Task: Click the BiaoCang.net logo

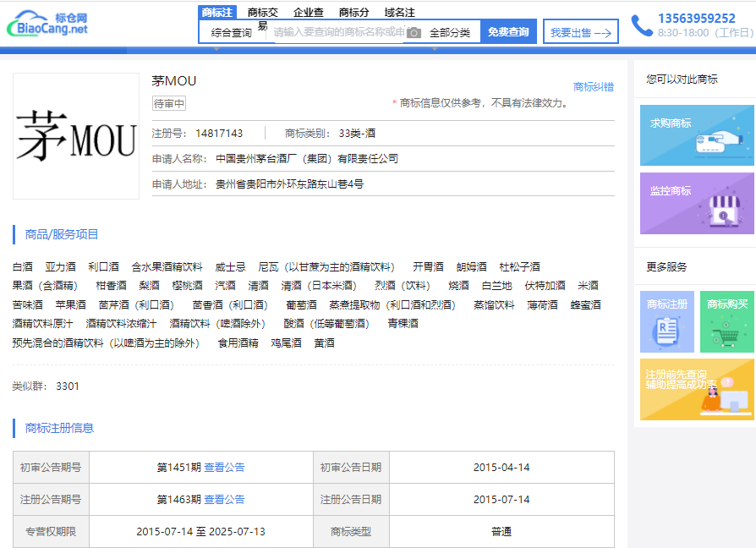Action: tap(47, 24)
